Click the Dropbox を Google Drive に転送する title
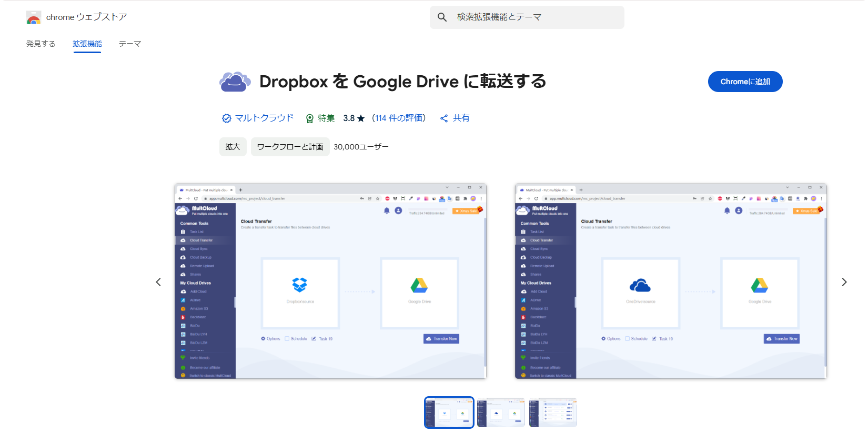The height and width of the screenshot is (443, 868). [x=403, y=82]
